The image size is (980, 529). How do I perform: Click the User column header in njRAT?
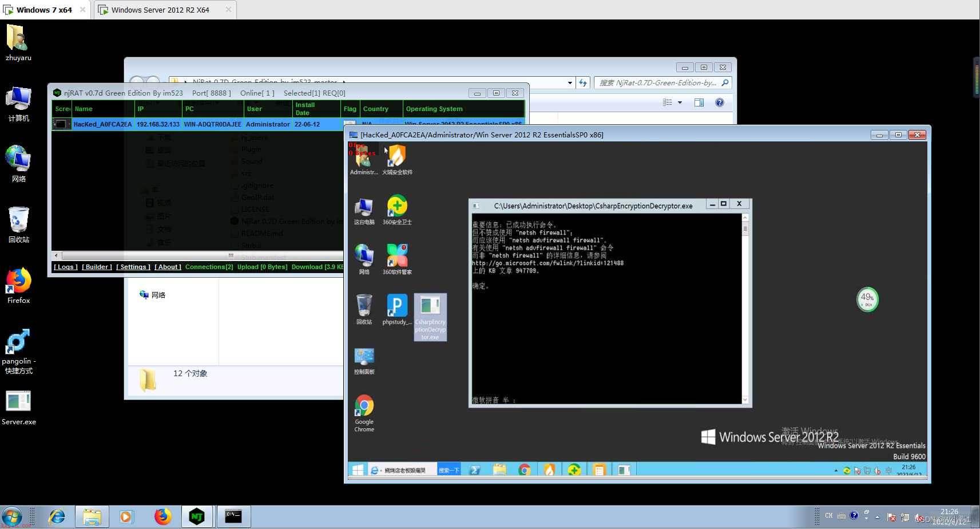(x=268, y=109)
